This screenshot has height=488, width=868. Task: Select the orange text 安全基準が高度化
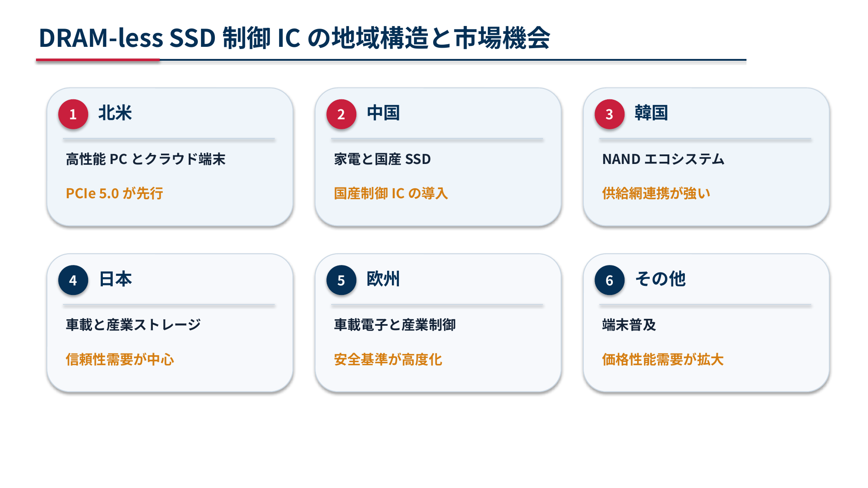click(388, 360)
